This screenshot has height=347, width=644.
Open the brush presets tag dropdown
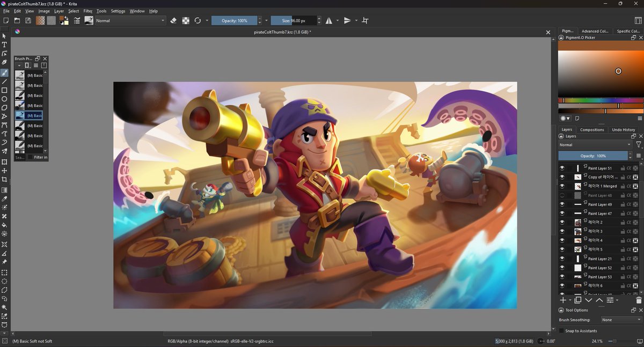[x=19, y=65]
